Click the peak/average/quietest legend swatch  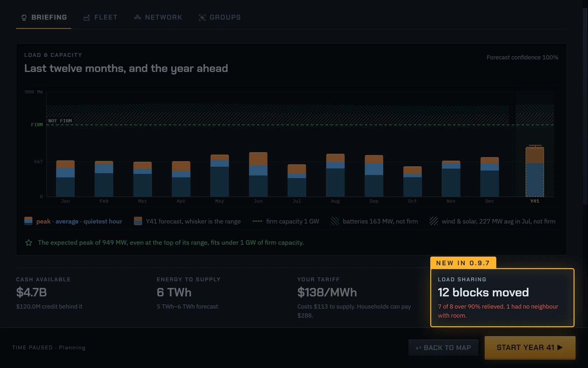tap(28, 221)
